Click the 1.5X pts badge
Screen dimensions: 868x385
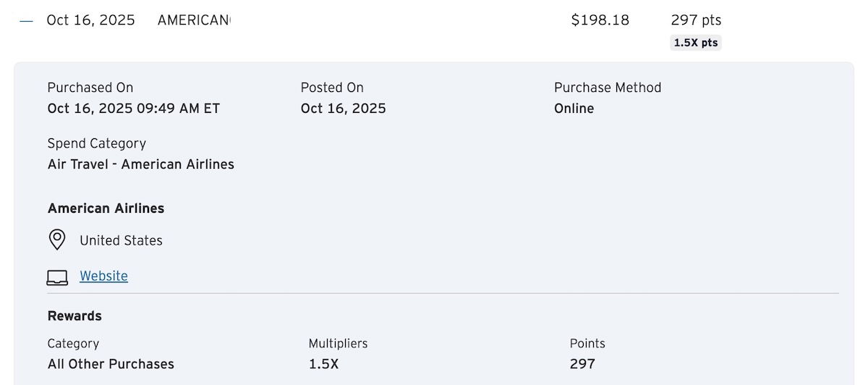pos(696,43)
